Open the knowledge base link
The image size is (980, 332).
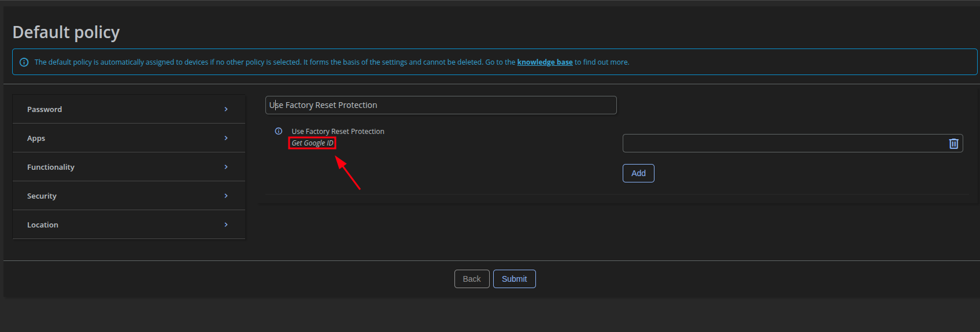click(545, 62)
